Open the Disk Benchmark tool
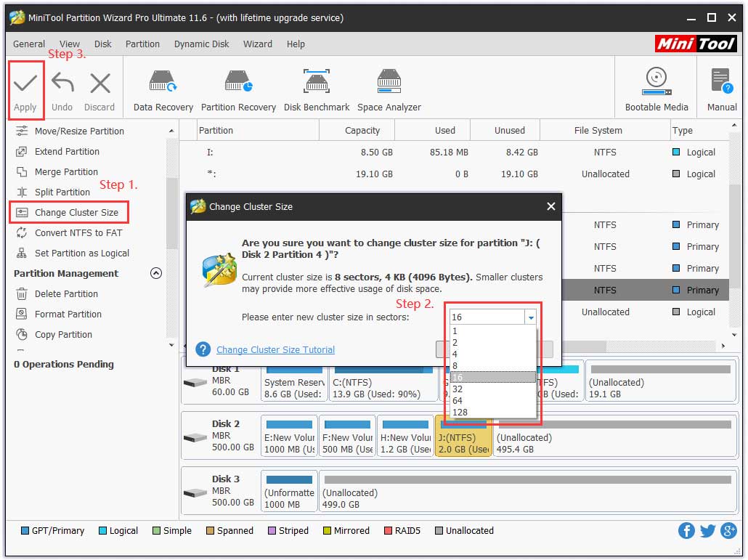748x560 pixels. [317, 81]
